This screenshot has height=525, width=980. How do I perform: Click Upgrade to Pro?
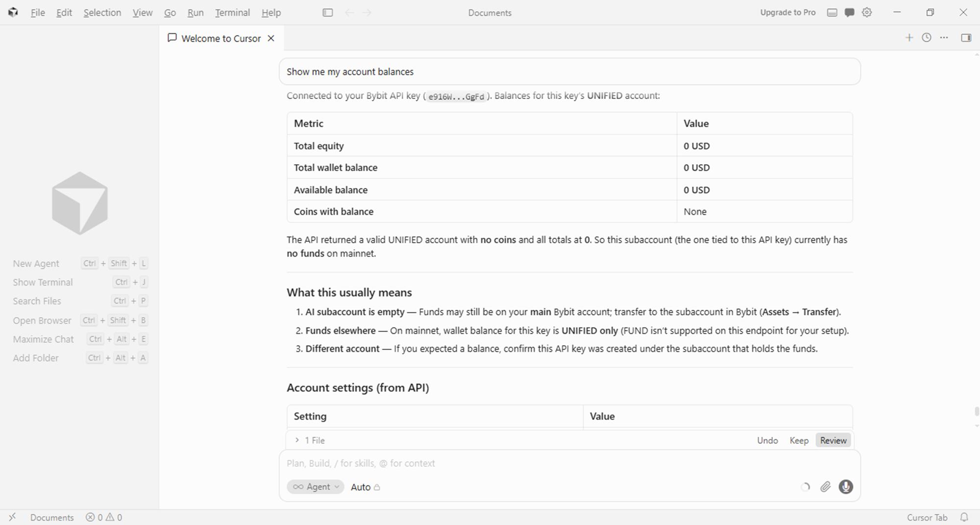(787, 13)
